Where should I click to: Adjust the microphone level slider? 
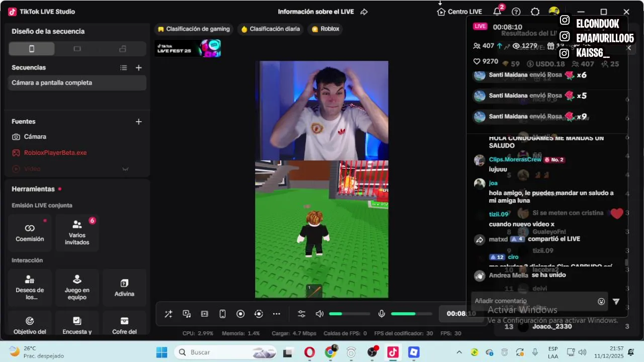coord(412,314)
